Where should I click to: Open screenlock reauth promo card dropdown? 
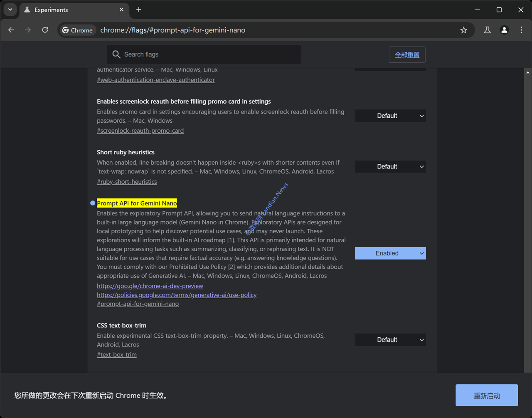(390, 116)
